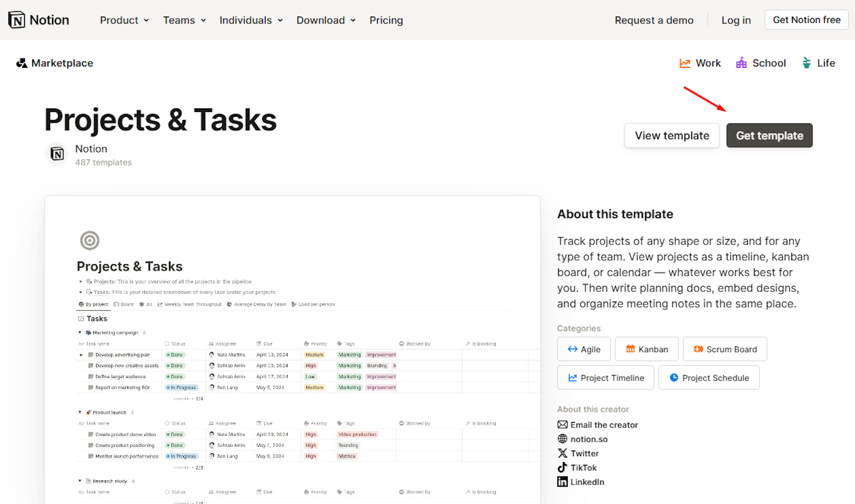Click the Project Timeline chart icon

coord(573,377)
